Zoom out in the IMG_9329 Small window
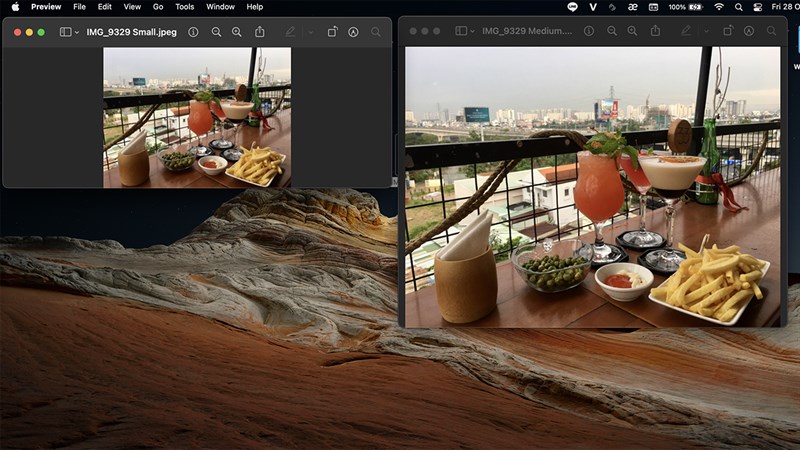 tap(216, 32)
